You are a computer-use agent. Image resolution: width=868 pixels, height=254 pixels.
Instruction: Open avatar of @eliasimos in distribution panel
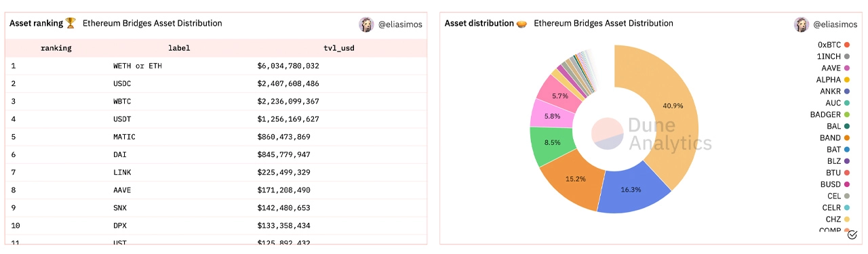tap(802, 24)
